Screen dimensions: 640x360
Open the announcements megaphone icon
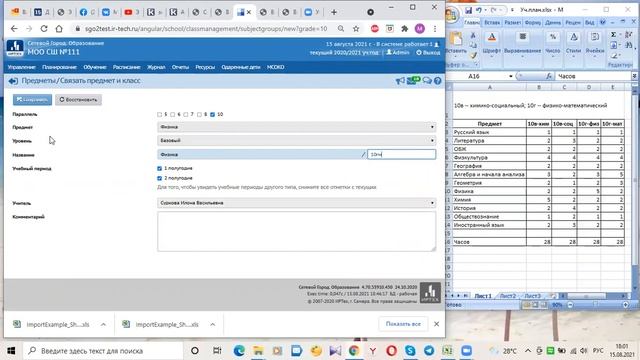[400, 81]
